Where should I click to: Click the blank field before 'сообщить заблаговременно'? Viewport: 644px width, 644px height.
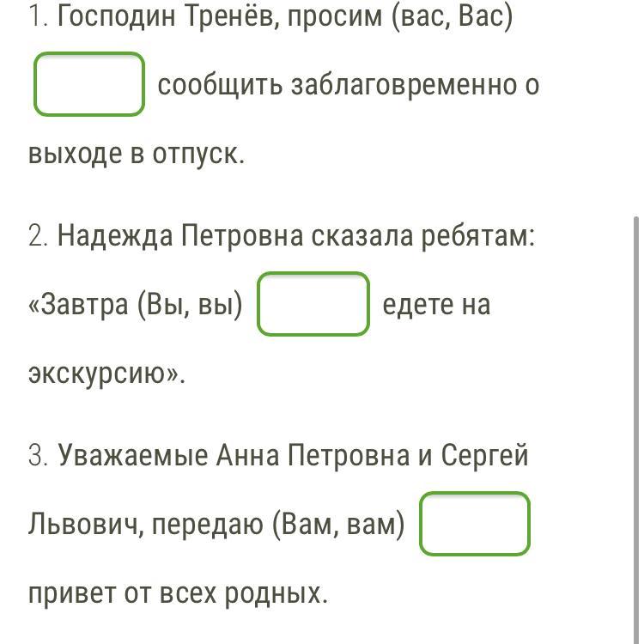coord(89,84)
